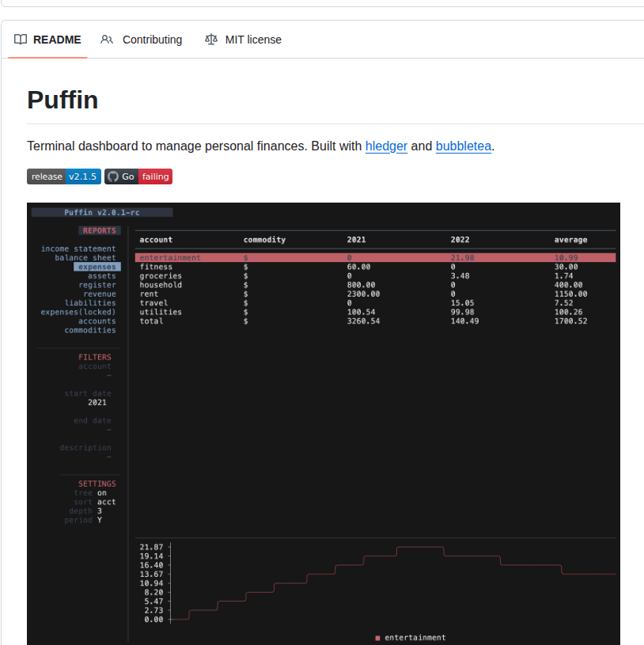Viewport: 644px width, 645px height.
Task: Click the 'acct' sort setting value
Action: [107, 502]
